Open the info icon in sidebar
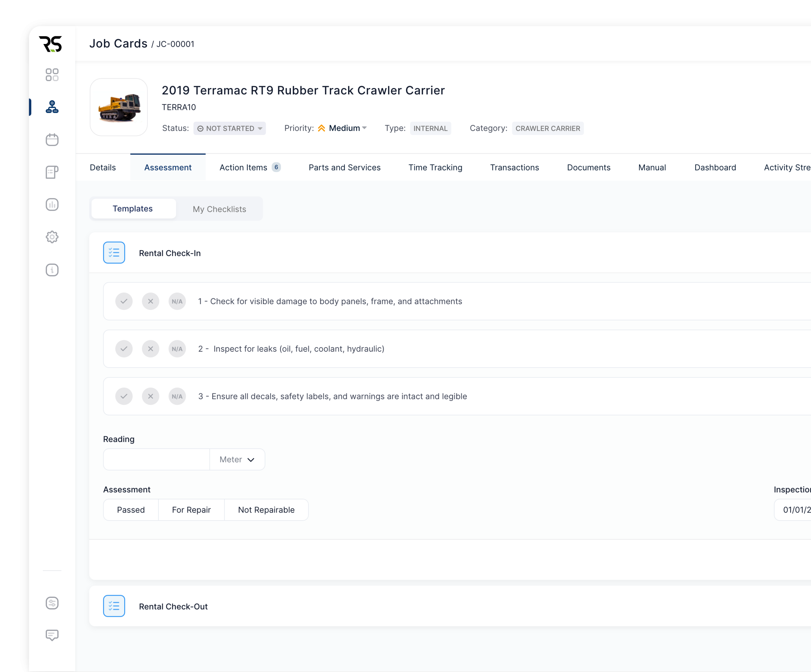The height and width of the screenshot is (672, 811). click(x=52, y=270)
